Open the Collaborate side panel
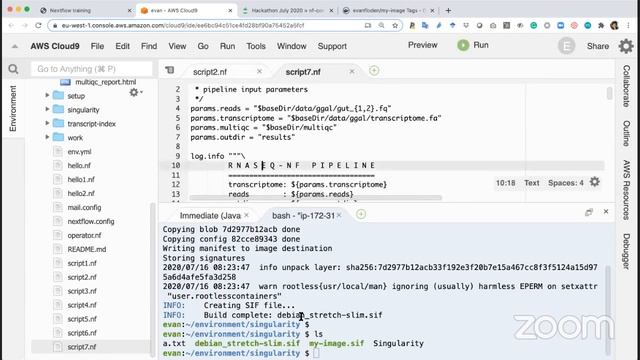The width and height of the screenshot is (640, 360). click(x=627, y=86)
